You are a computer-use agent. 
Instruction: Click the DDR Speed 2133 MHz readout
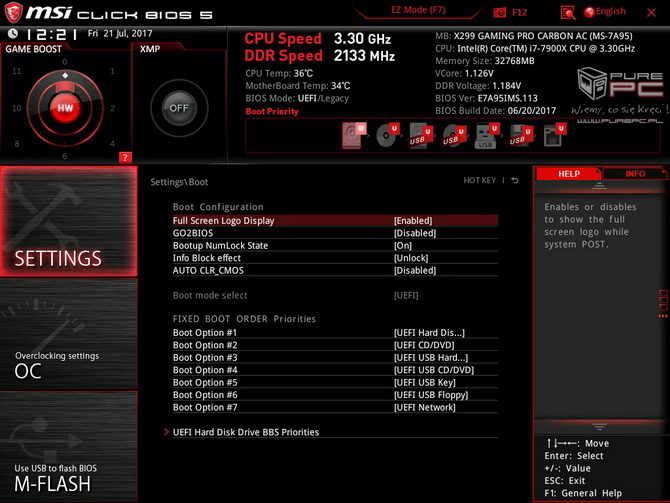tap(320, 56)
